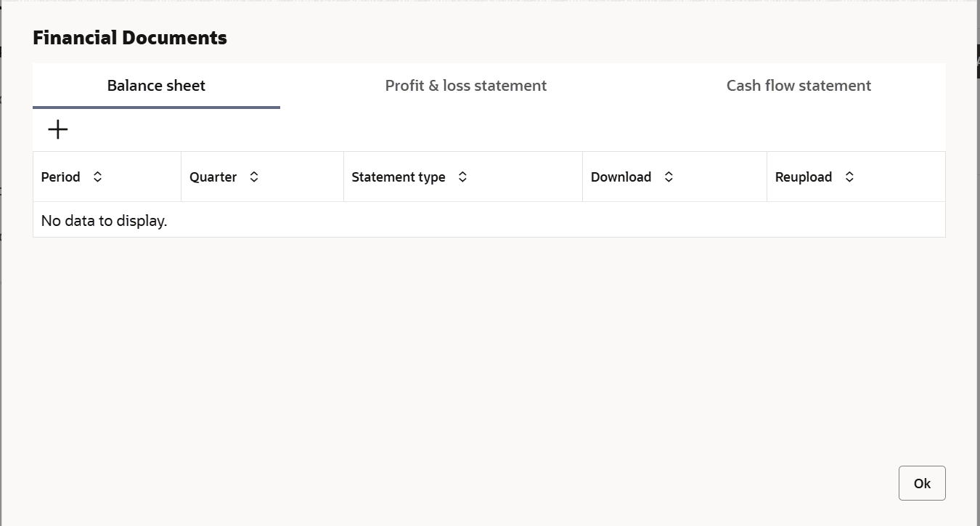980x526 pixels.
Task: Sort by Statement type arrows
Action: pyautogui.click(x=462, y=177)
